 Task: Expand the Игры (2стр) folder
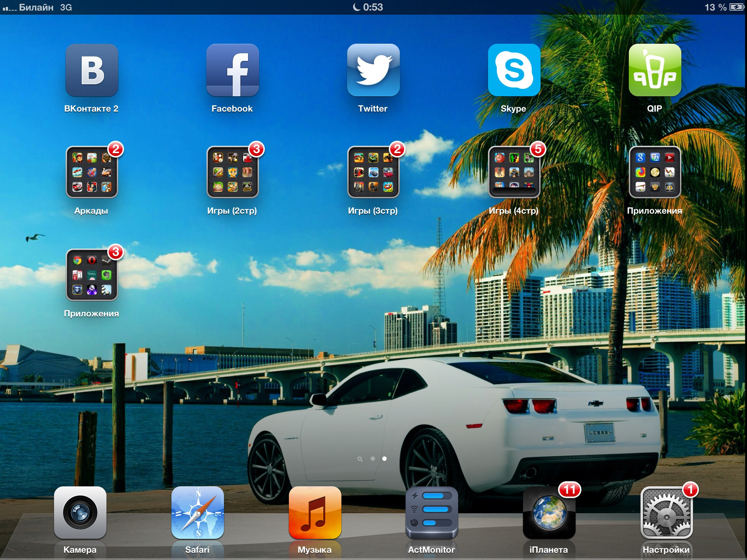coord(232,172)
